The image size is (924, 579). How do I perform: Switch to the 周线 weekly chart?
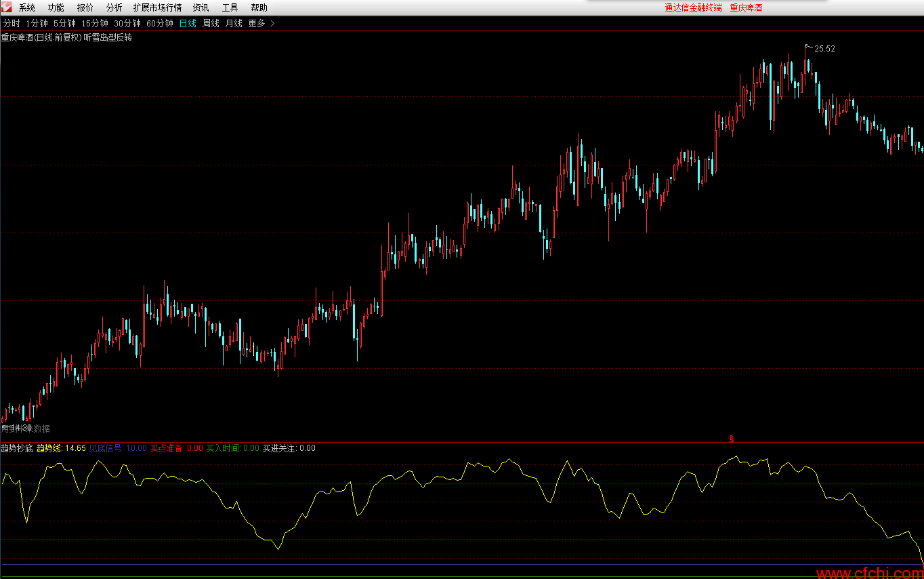point(211,24)
